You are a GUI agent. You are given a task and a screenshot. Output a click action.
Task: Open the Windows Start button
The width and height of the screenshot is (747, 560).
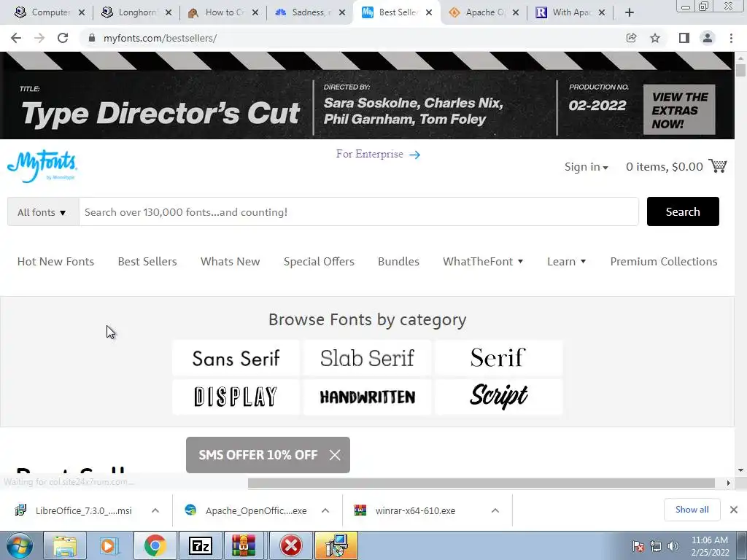click(20, 545)
